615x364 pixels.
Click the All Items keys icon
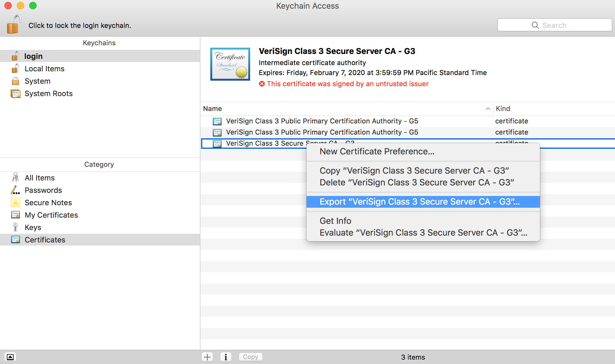[16, 177]
